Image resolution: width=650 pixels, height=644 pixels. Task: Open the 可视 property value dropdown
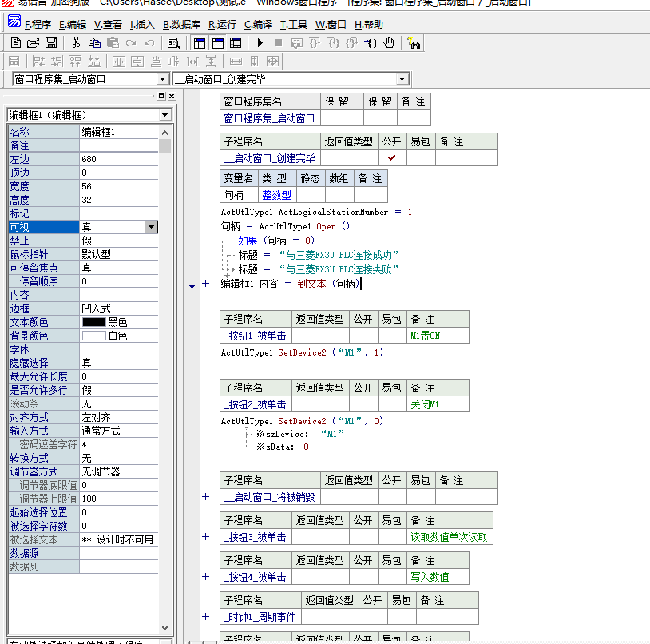[x=151, y=227]
